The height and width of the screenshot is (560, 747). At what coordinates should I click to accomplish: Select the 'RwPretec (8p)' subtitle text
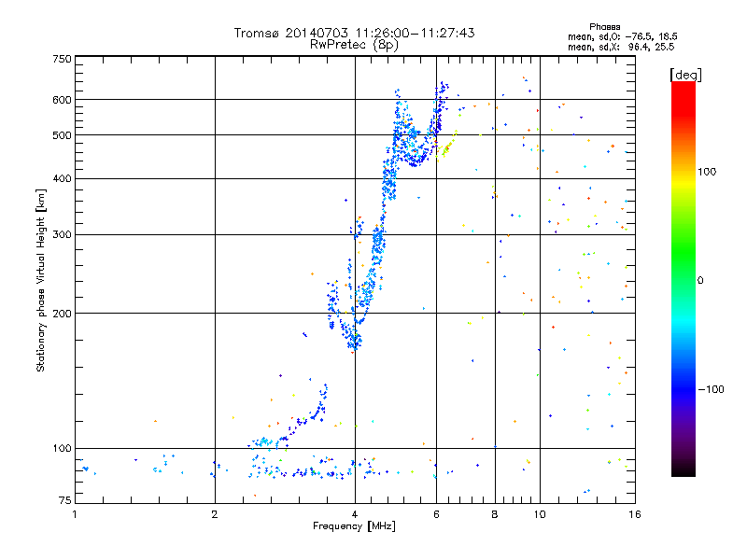click(354, 45)
